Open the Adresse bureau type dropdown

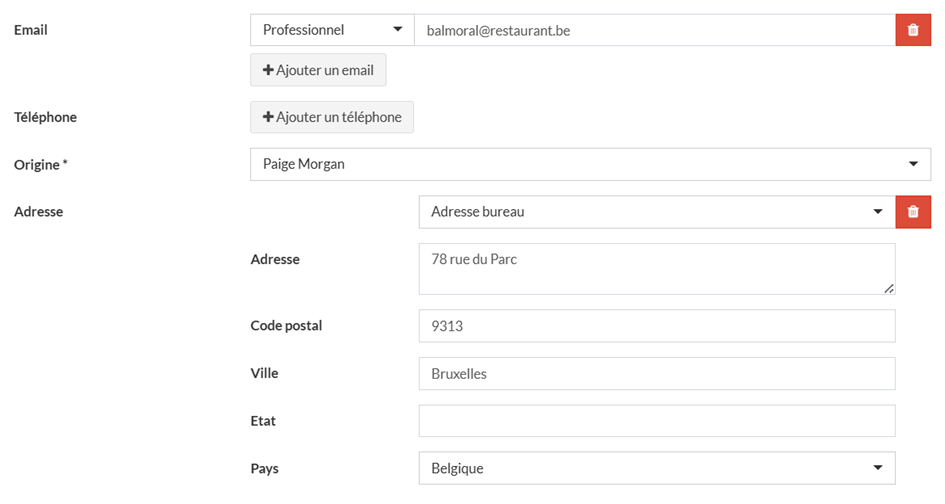click(x=656, y=212)
